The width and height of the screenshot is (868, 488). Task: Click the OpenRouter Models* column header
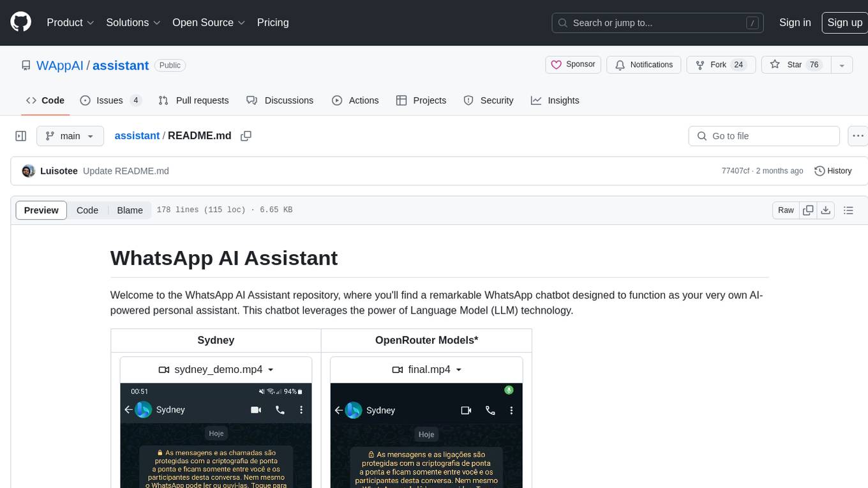426,340
